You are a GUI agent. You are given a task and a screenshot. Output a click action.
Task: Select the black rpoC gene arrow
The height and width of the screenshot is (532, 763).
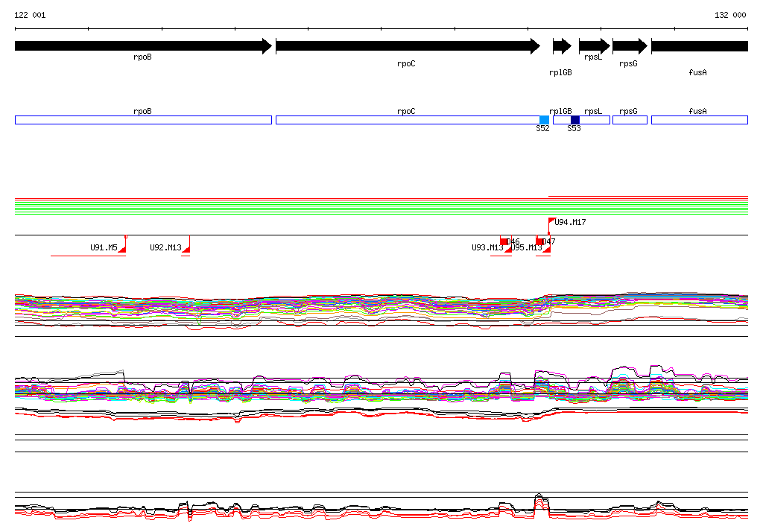point(408,46)
